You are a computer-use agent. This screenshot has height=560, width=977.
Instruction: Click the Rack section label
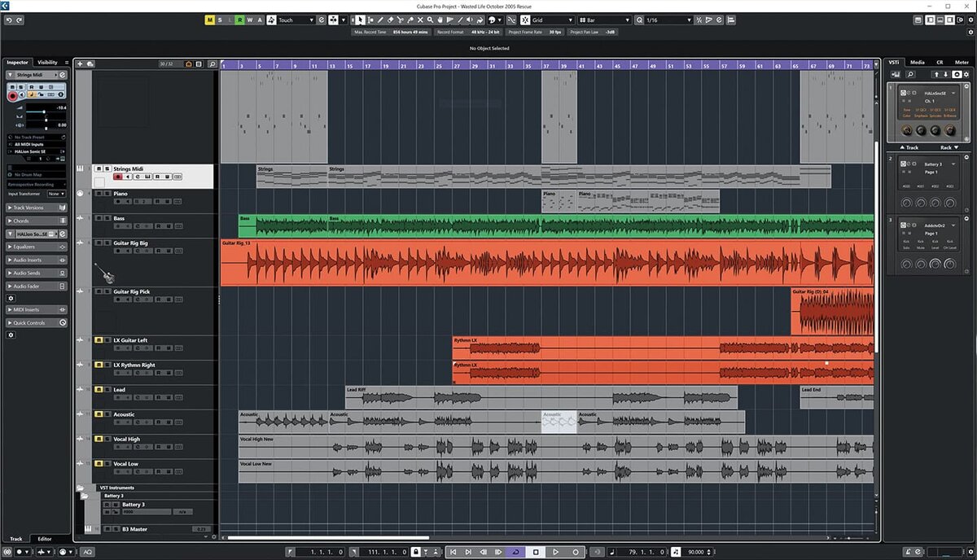click(945, 147)
